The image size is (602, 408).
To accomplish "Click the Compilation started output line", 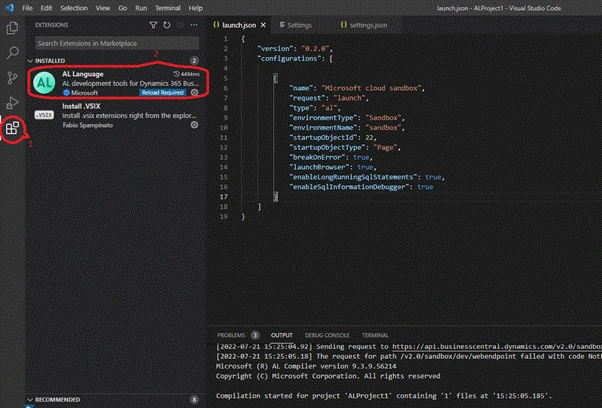I will click(384, 396).
